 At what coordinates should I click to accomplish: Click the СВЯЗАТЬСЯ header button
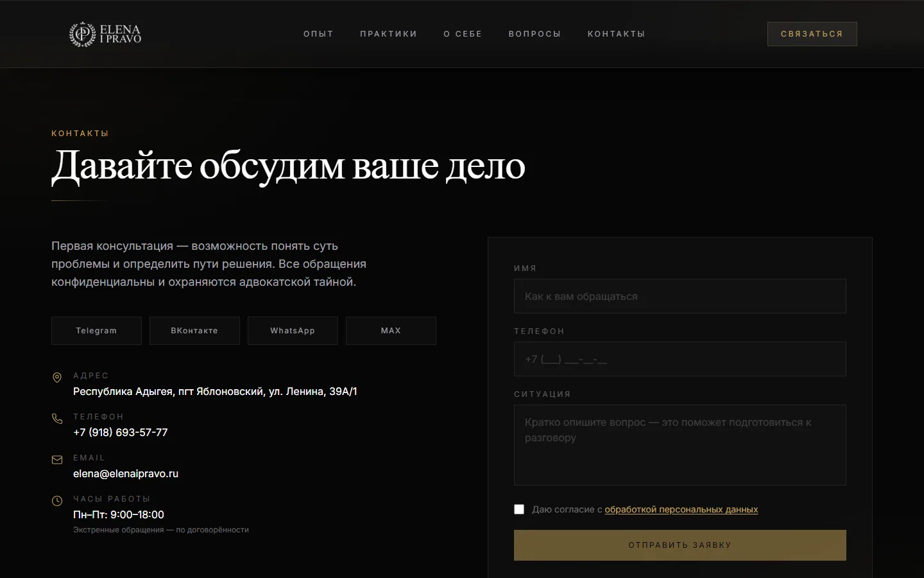812,34
